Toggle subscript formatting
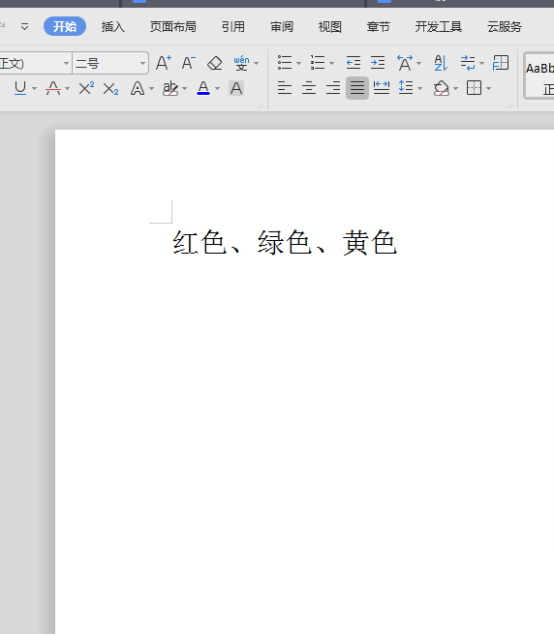The image size is (554, 635). coord(111,88)
